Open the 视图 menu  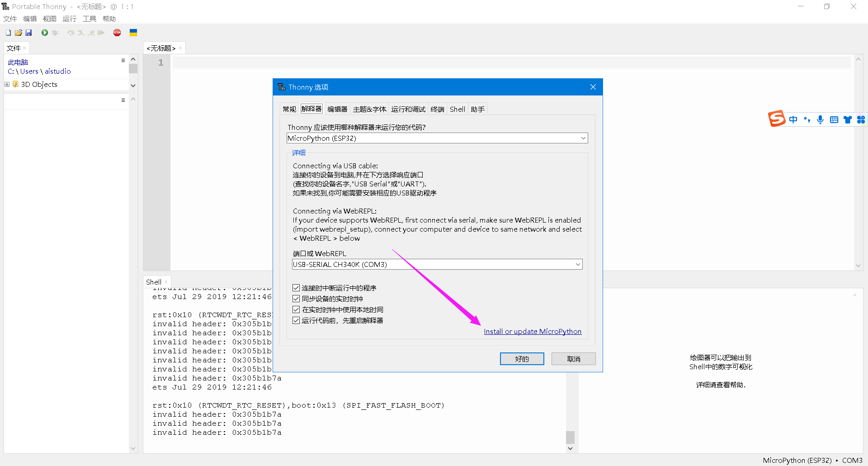click(x=50, y=19)
